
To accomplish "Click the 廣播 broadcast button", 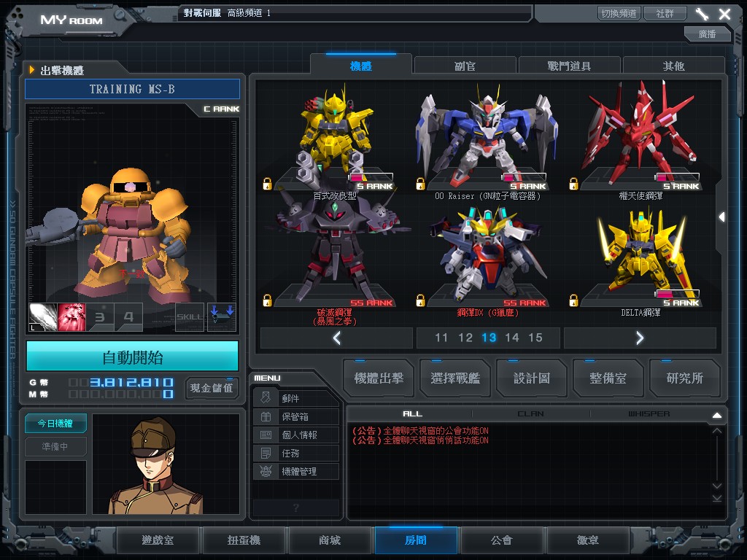I will (x=707, y=34).
